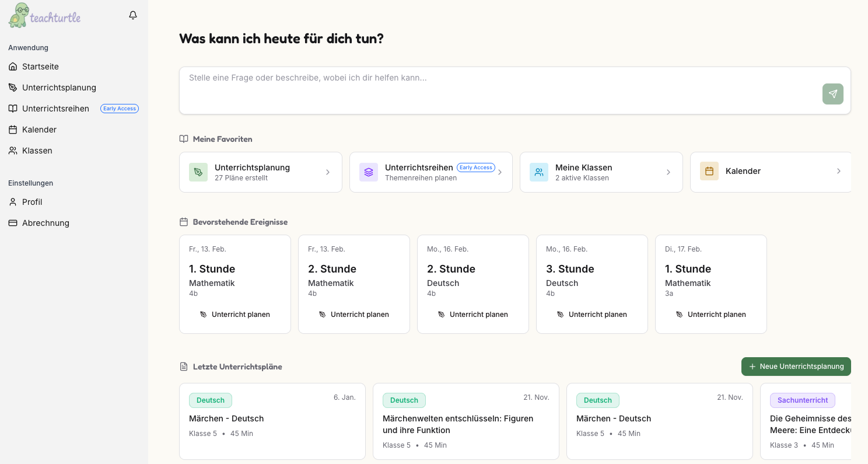The image size is (868, 464).
Task: Expand Unterrichtsreihen favorite chevron
Action: (x=500, y=172)
